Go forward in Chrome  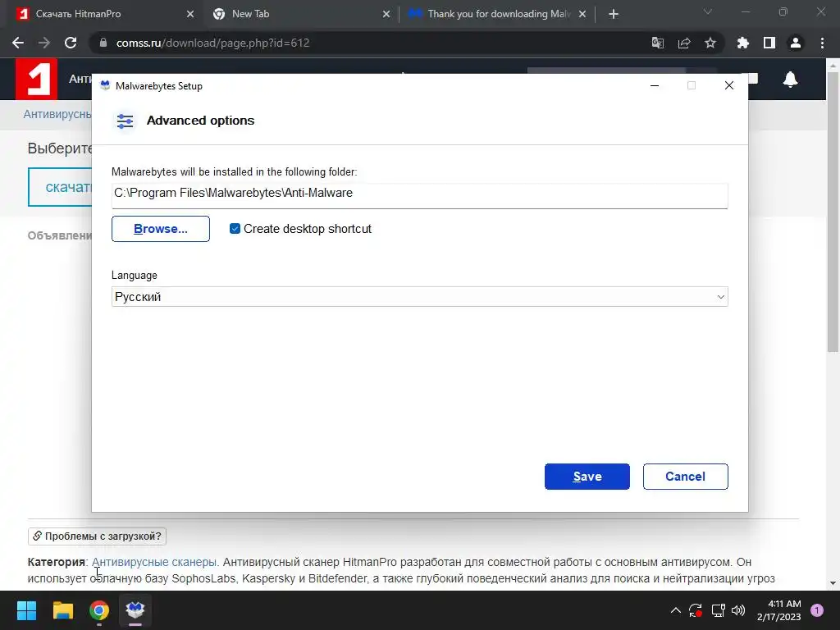click(44, 43)
